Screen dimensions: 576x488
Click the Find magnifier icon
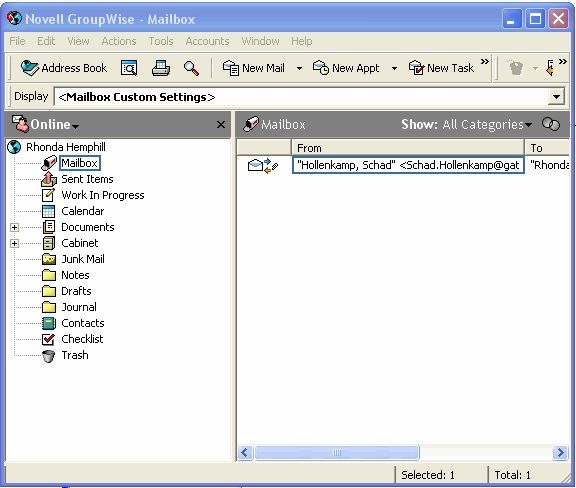(x=191, y=68)
